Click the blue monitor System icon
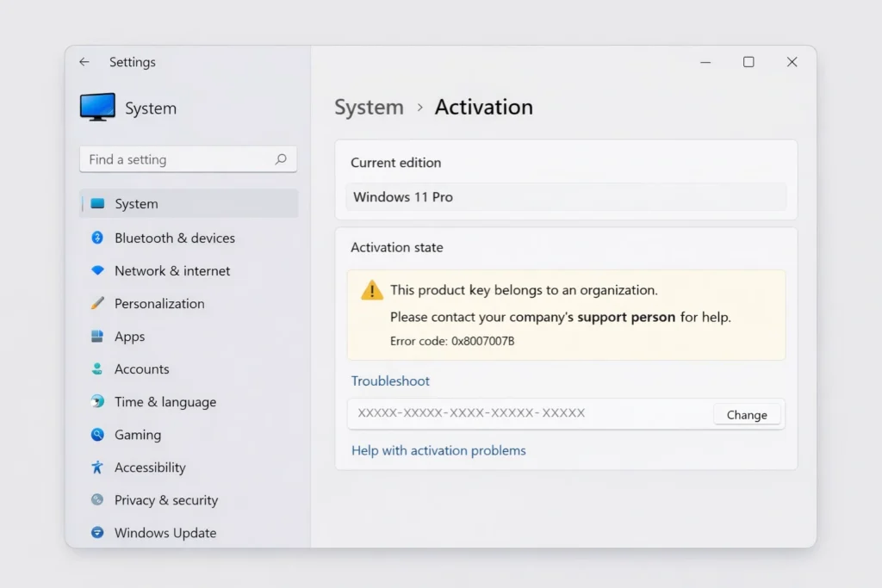882x588 pixels. (97, 107)
